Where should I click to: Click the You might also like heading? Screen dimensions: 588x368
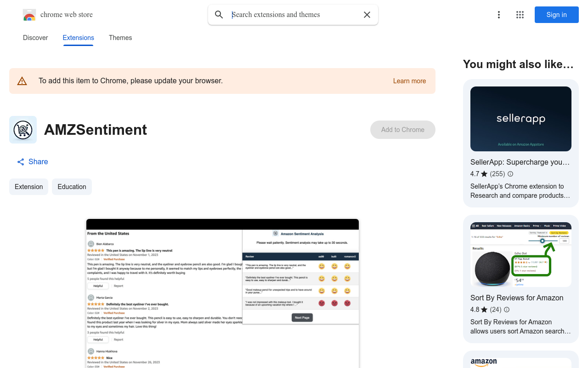(518, 64)
